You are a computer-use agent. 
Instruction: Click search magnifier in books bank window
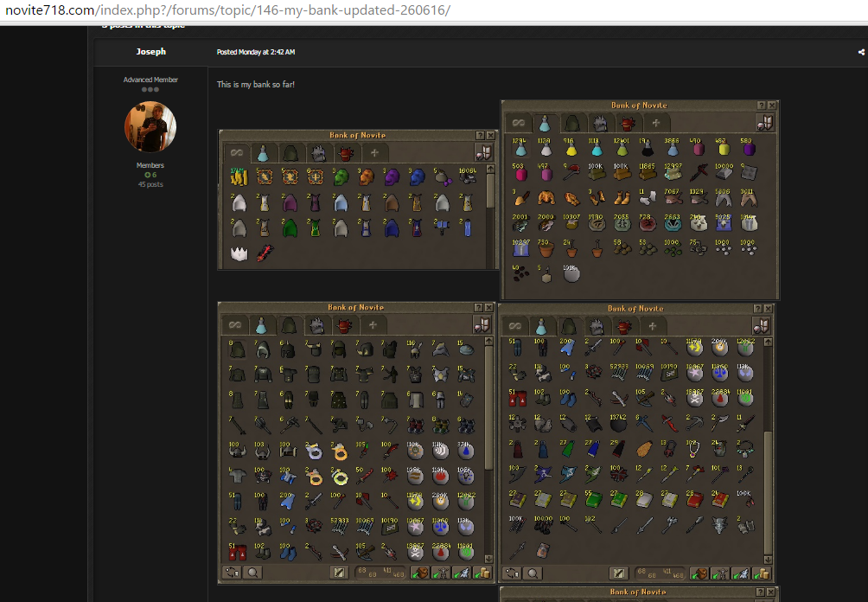(x=533, y=573)
